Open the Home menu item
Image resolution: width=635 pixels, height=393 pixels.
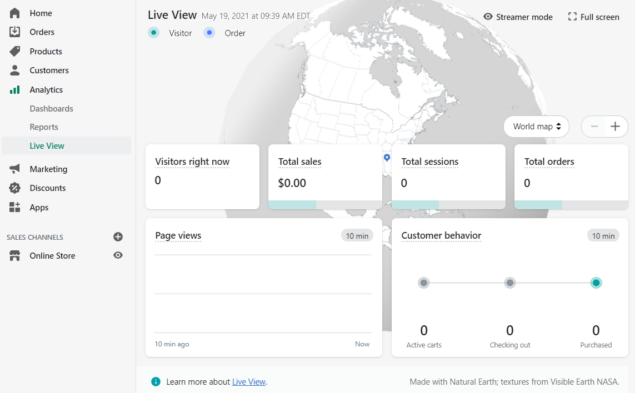click(40, 13)
